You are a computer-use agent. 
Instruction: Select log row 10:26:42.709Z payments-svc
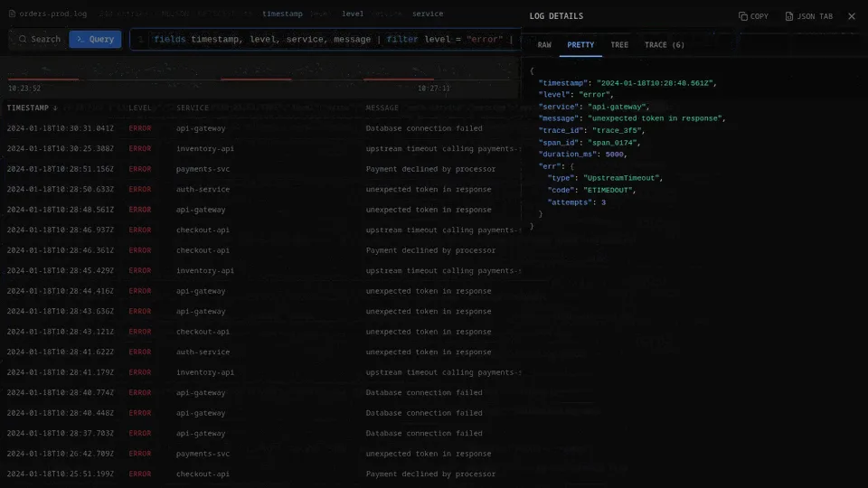pos(260,454)
